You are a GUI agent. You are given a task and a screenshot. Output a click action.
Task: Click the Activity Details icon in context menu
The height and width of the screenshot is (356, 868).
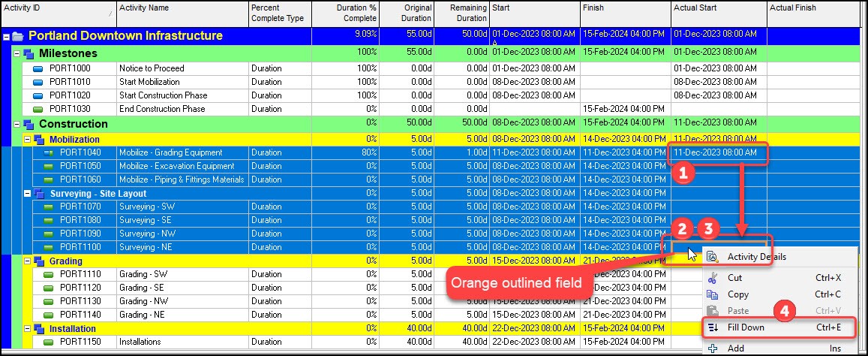(x=712, y=257)
